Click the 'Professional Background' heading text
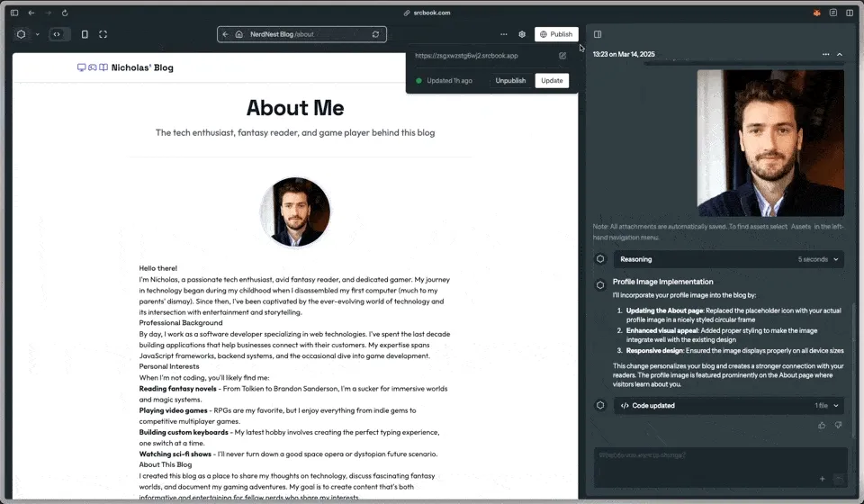The height and width of the screenshot is (504, 864). [181, 323]
